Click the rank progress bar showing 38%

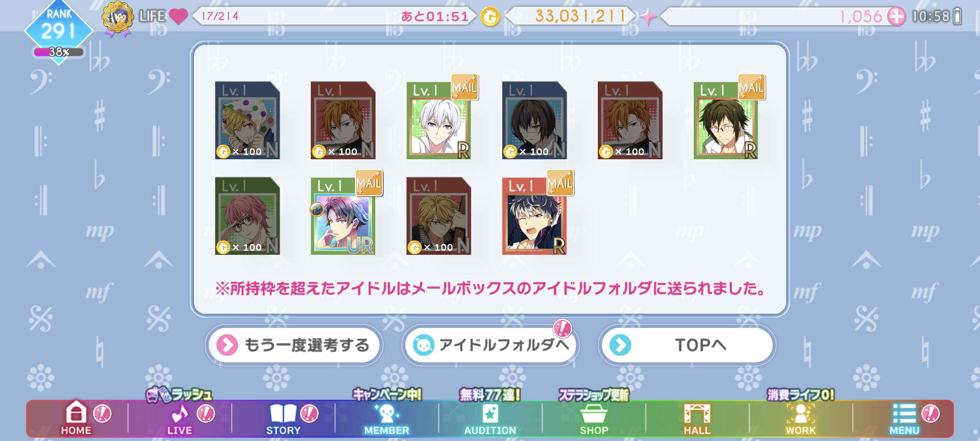click(59, 52)
